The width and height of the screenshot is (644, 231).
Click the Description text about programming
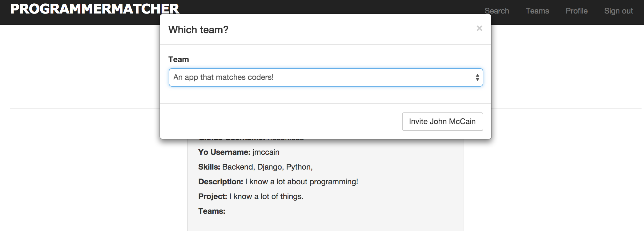(x=301, y=182)
